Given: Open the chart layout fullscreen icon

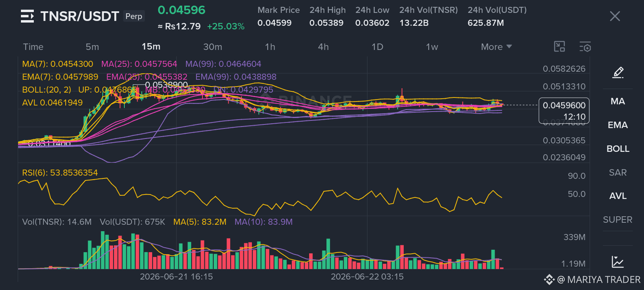Looking at the screenshot, I should (x=559, y=47).
